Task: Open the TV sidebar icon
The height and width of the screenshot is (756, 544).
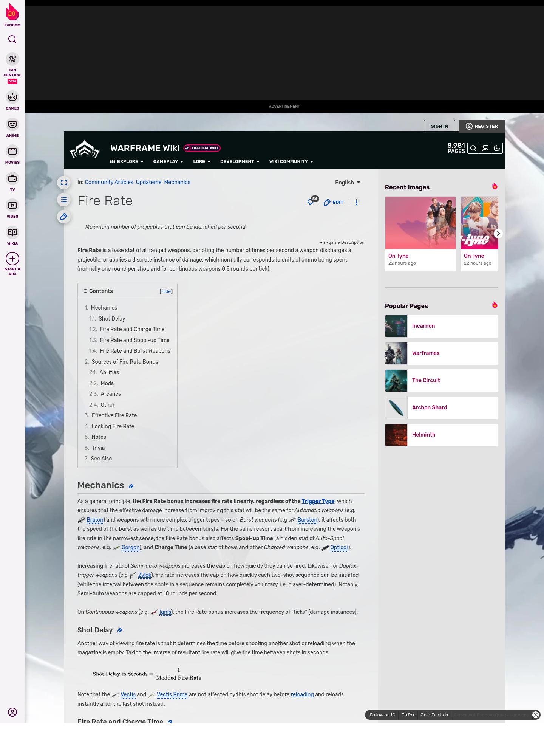Action: tap(12, 178)
